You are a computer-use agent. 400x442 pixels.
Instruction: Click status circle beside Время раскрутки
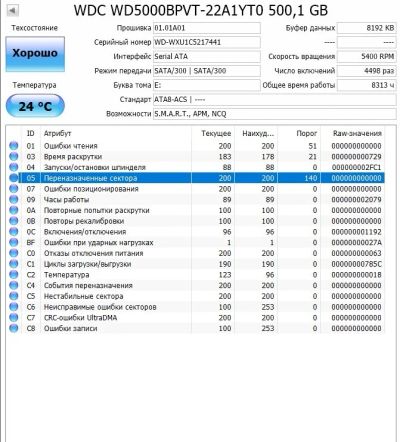14,156
